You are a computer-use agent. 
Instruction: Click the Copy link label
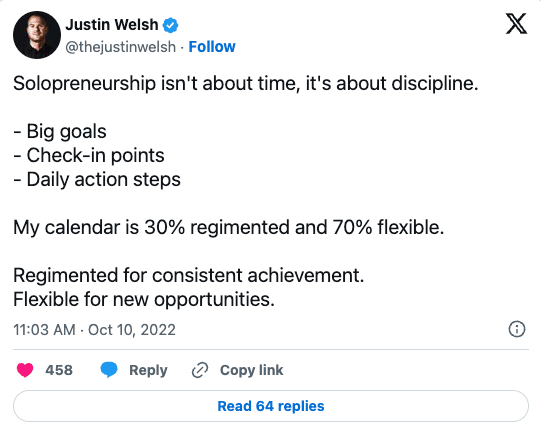(x=252, y=370)
